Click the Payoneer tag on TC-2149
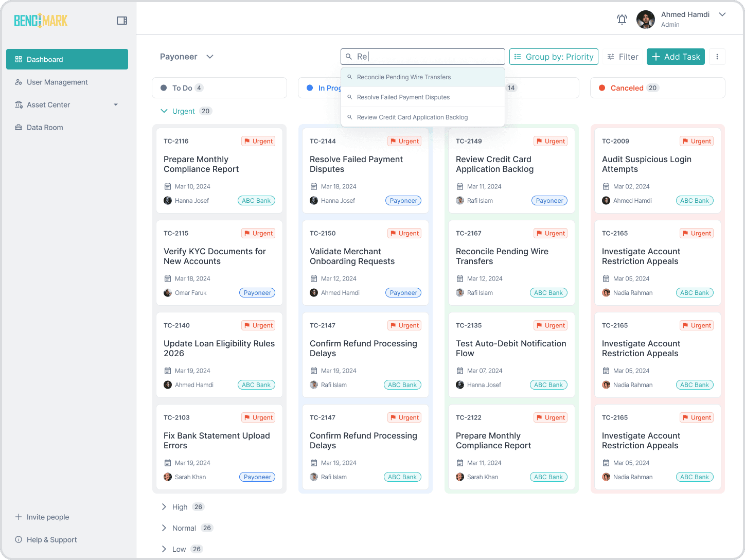The image size is (745, 560). [x=549, y=201]
